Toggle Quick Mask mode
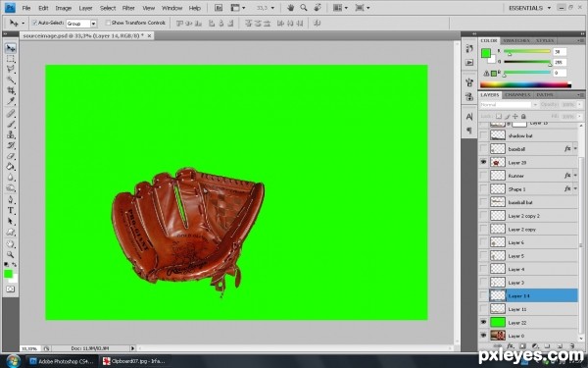Image resolution: width=588 pixels, height=368 pixels. [11, 289]
